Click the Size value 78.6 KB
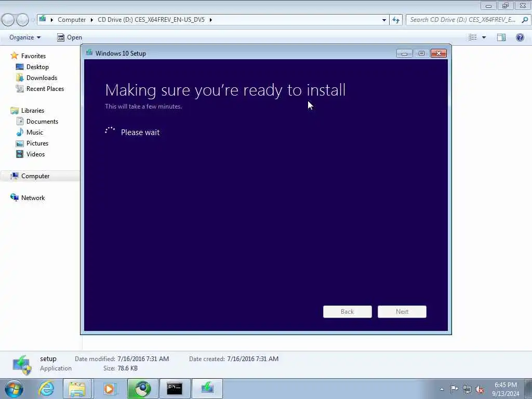Image resolution: width=532 pixels, height=399 pixels. pyautogui.click(x=128, y=368)
